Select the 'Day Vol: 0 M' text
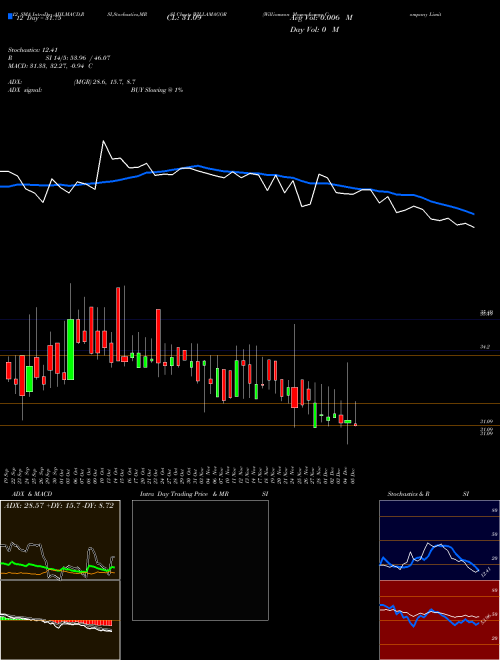The width and height of the screenshot is (500, 660). 314,30
